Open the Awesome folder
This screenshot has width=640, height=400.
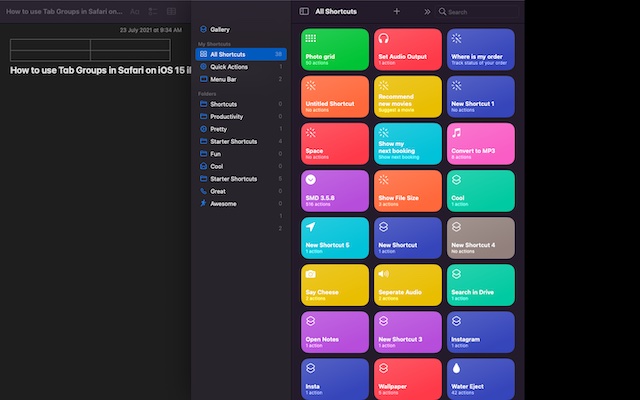pos(224,203)
